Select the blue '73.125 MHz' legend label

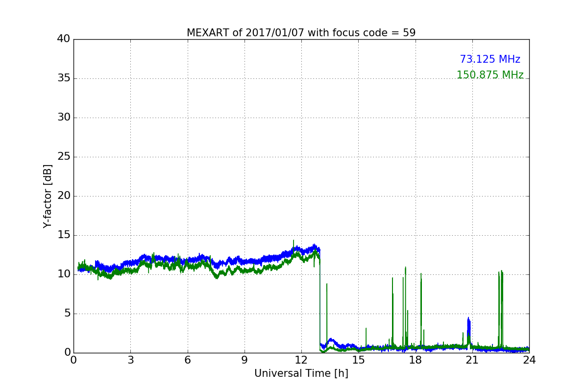point(490,59)
